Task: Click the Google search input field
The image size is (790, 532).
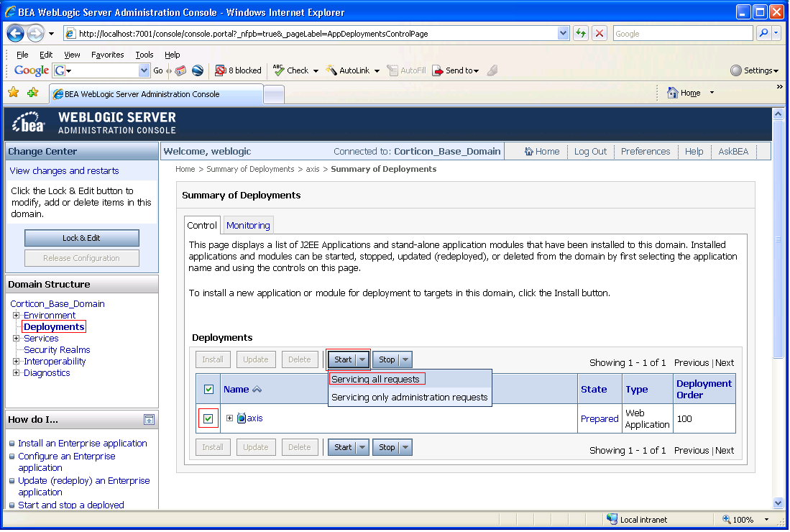Action: click(683, 33)
